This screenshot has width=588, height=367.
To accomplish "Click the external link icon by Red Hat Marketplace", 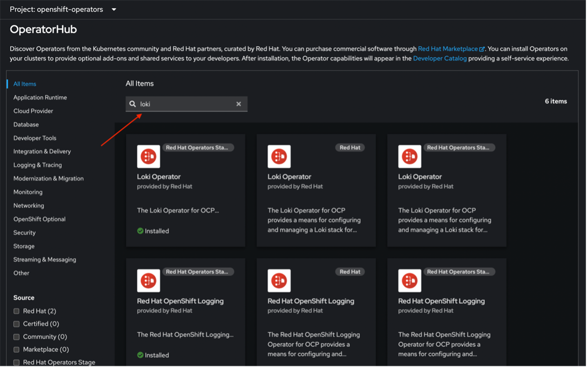I will [x=482, y=49].
